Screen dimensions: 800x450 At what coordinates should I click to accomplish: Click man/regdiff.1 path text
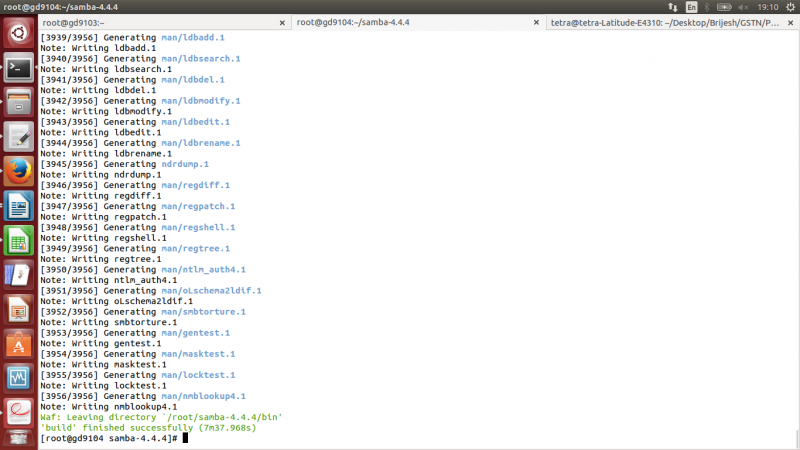(195, 185)
